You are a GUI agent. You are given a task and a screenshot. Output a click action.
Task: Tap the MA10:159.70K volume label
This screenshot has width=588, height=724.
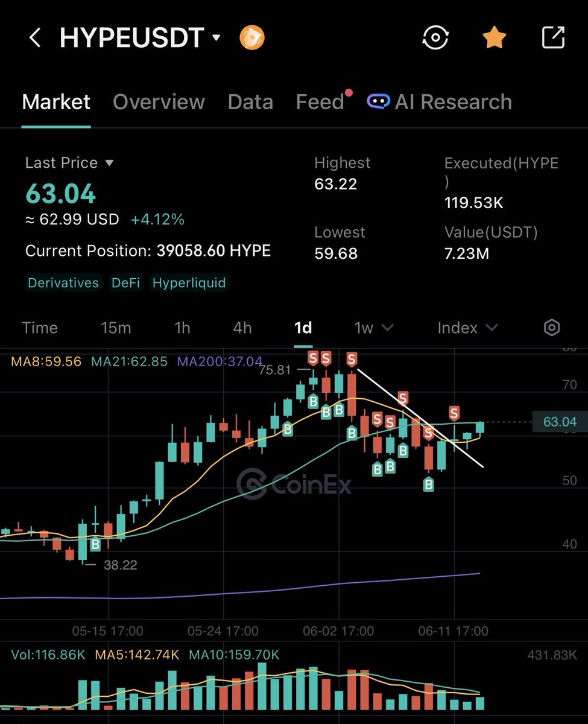pos(234,655)
